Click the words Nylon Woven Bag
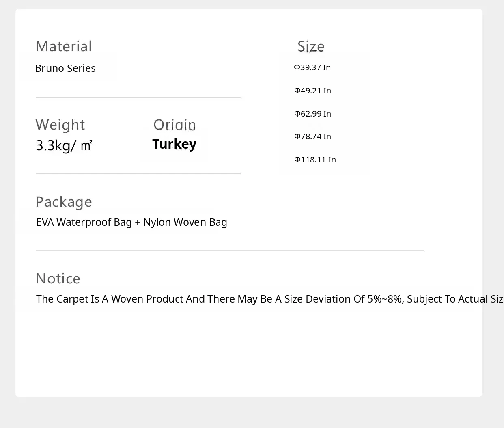This screenshot has height=428, width=504. pyautogui.click(x=185, y=223)
